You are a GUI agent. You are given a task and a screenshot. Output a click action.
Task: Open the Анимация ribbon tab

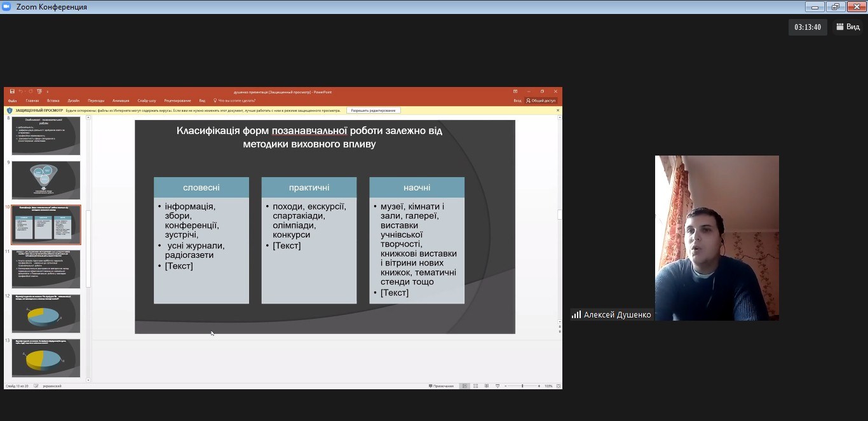click(x=121, y=100)
